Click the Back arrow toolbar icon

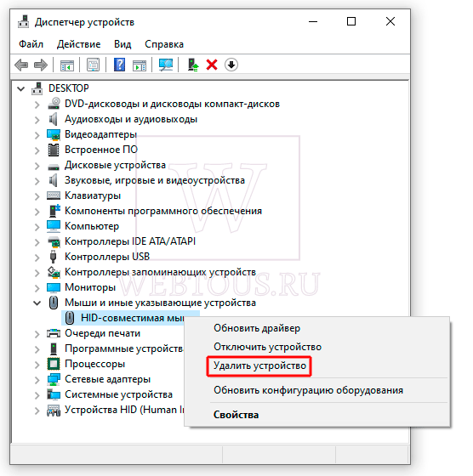pos(21,65)
